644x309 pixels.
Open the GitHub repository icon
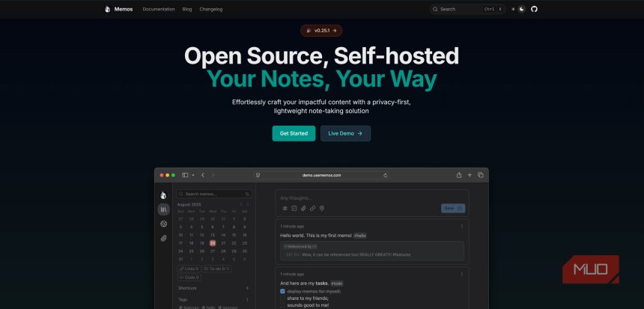coord(534,9)
